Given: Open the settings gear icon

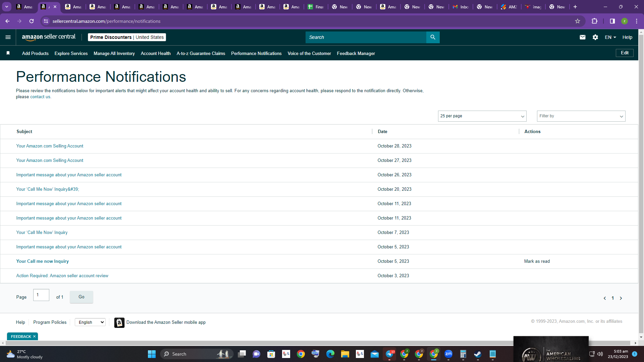Looking at the screenshot, I should tap(595, 37).
